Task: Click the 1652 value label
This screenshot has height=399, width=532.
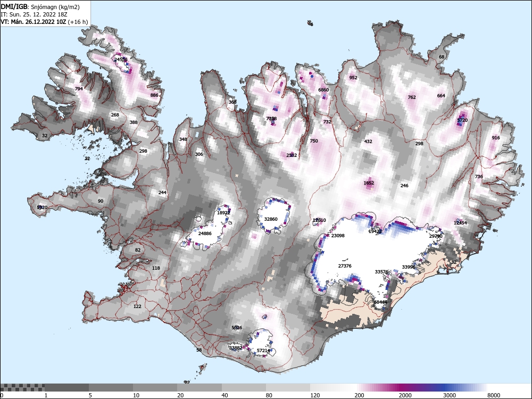Action: click(x=369, y=183)
